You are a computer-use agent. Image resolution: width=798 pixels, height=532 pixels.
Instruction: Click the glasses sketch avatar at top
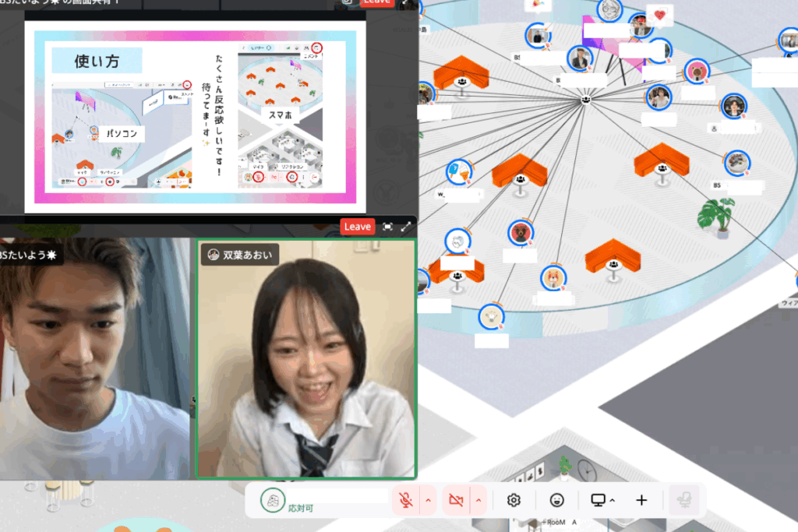pos(609,9)
